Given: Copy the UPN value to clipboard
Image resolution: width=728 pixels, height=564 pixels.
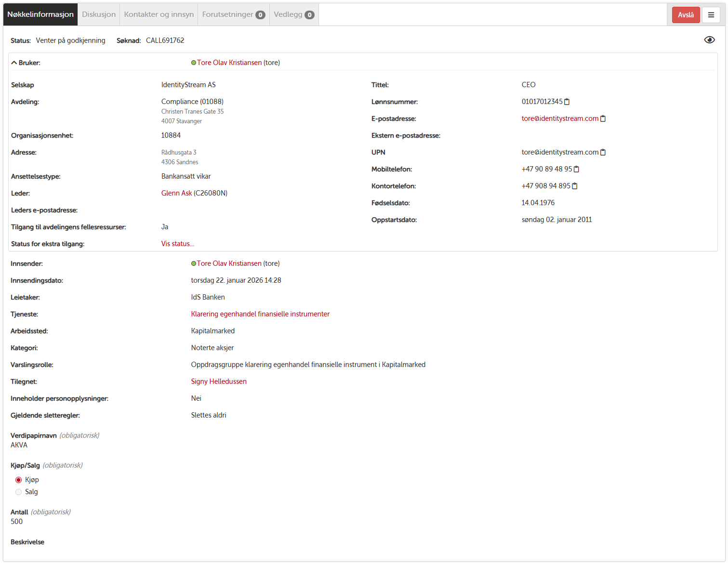Looking at the screenshot, I should click(x=603, y=152).
